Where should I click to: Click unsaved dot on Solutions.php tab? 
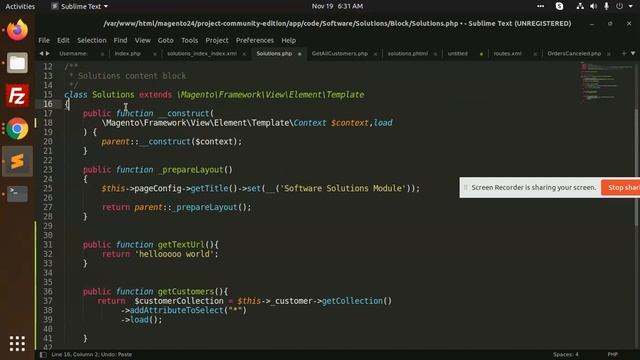tap(300, 54)
